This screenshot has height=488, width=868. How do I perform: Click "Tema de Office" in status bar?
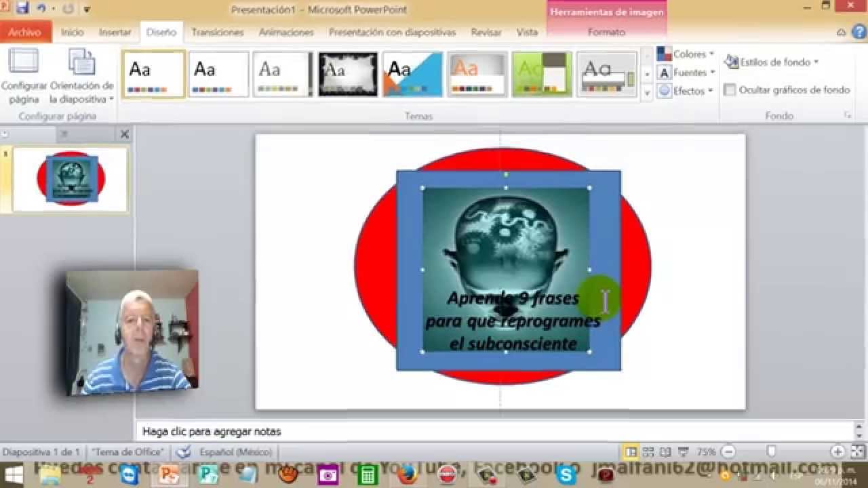(x=129, y=452)
